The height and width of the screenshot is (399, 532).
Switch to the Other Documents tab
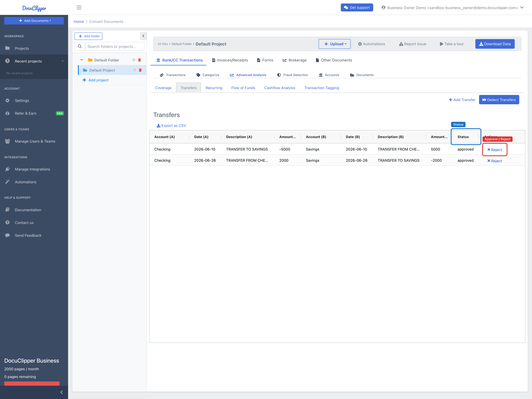334,60
